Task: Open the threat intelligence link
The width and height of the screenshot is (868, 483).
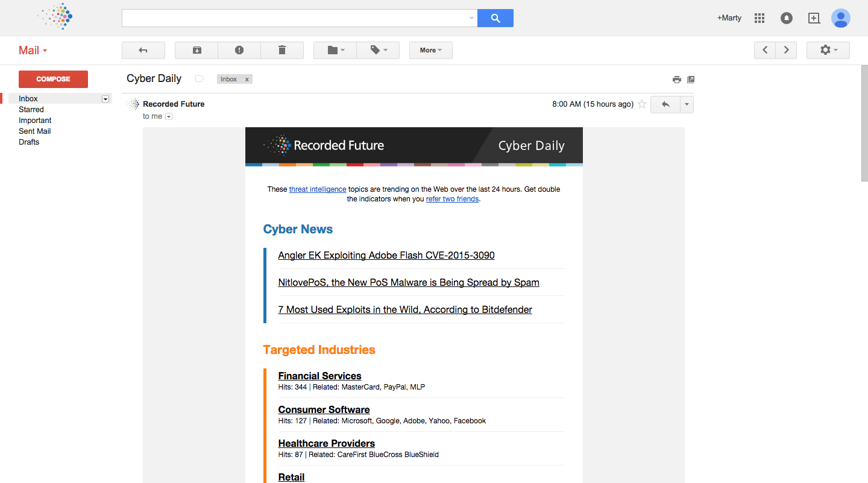Action: [x=318, y=189]
